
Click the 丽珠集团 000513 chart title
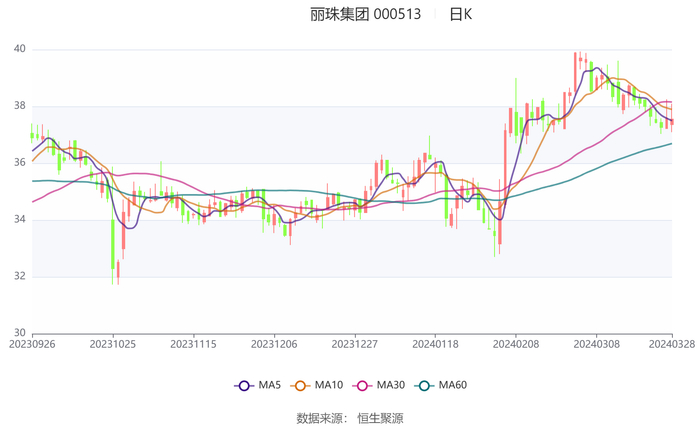coord(365,15)
